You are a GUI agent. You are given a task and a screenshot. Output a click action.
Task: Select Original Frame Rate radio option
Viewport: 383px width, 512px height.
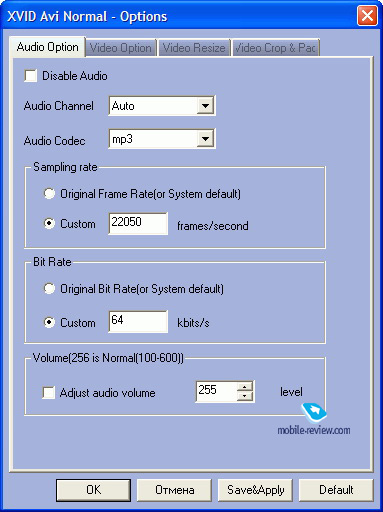point(49,194)
